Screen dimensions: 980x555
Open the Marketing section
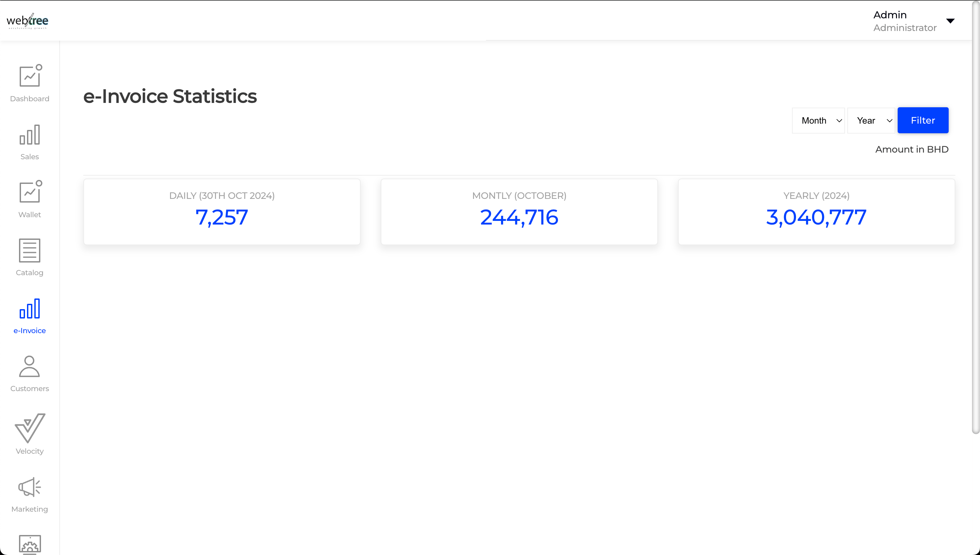pos(30,494)
